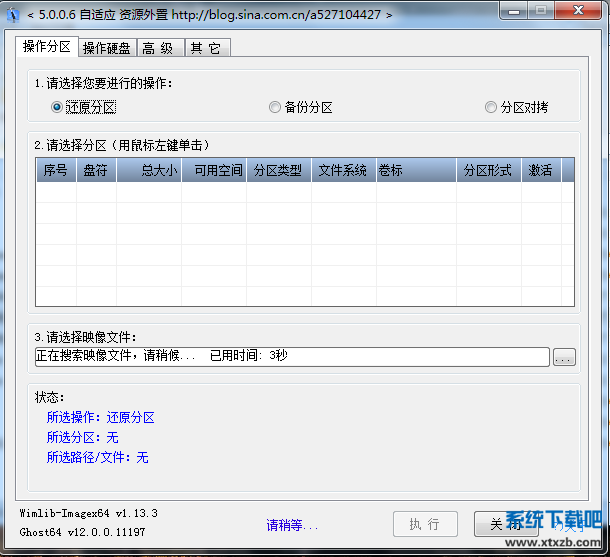Click the Ghost64 v12.0.0.11197 version text
This screenshot has width=610, height=557.
(82, 532)
